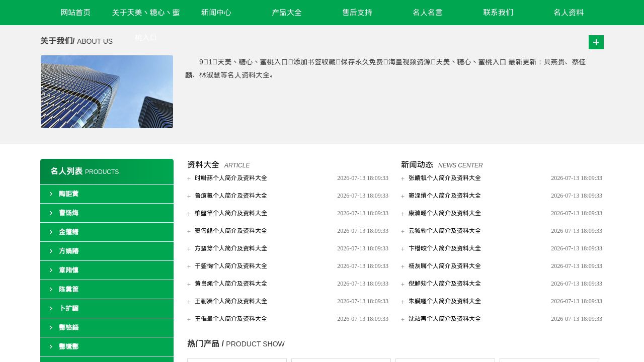
Task: Open news item 云狘勄个人简介及资料大全
Action: tap(445, 231)
